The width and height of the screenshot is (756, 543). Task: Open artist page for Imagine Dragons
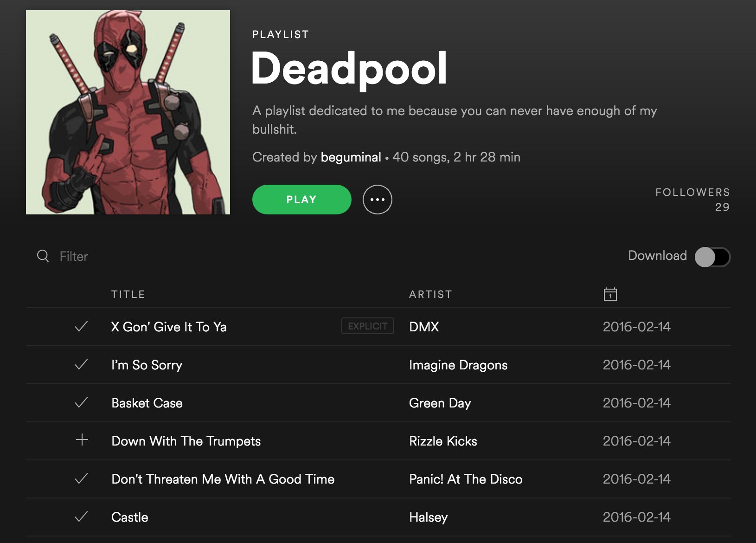(x=458, y=365)
